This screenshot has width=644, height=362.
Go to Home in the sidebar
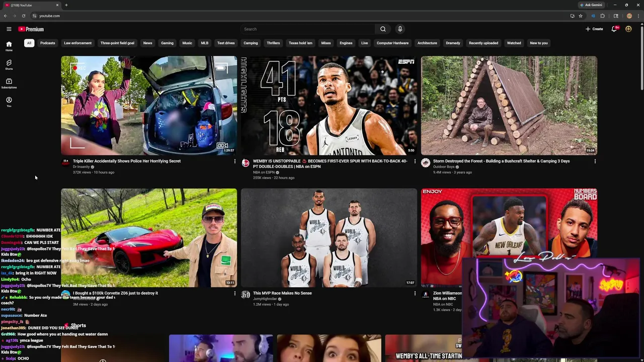[x=9, y=46]
